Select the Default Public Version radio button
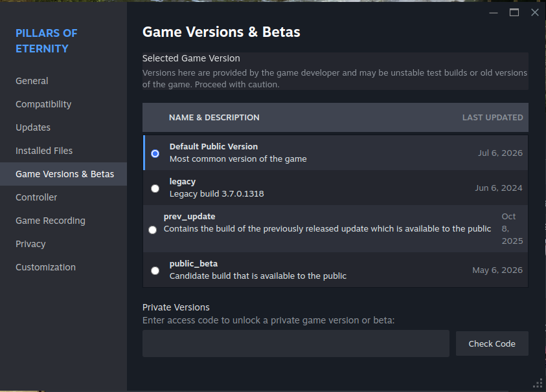 [x=155, y=153]
